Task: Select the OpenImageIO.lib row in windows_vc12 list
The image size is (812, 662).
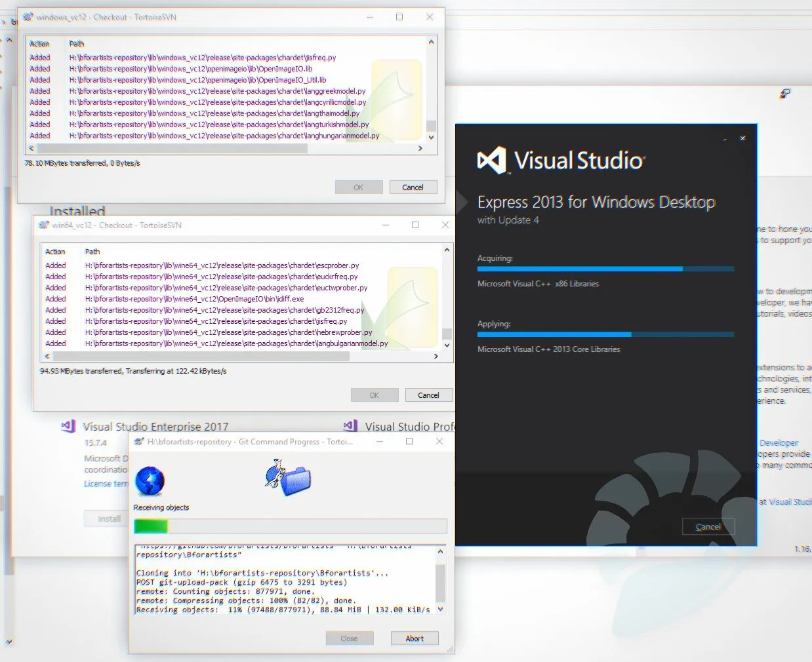Action: click(x=226, y=69)
